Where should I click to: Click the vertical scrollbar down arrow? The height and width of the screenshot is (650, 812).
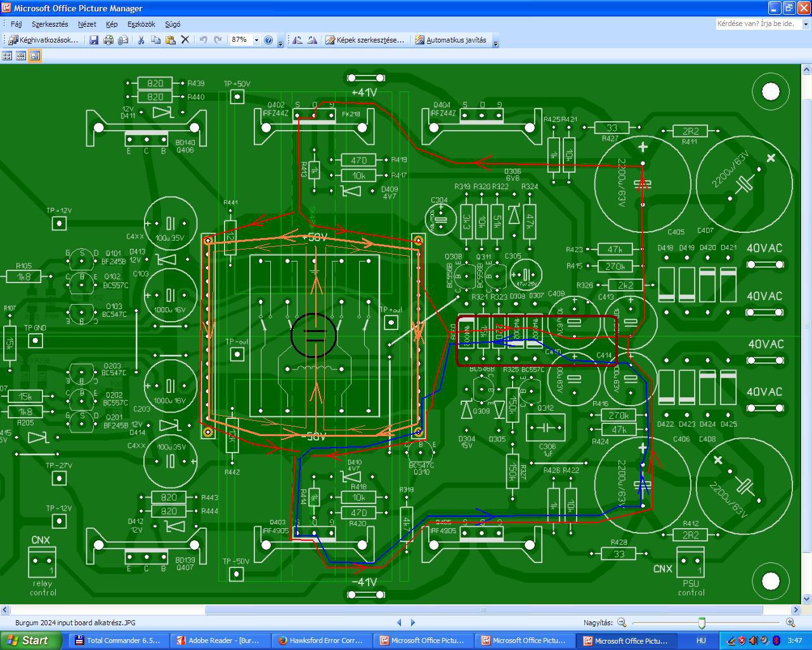tap(807, 599)
